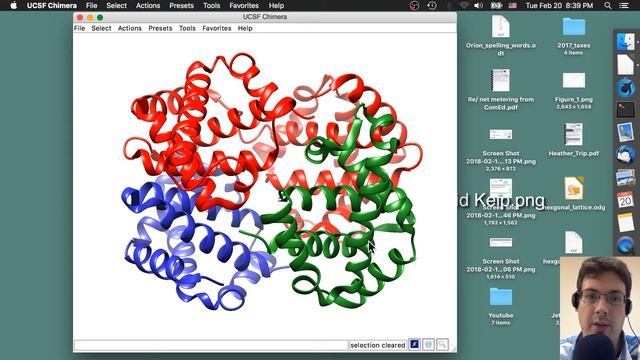Open the Help menu in Chimera window

pyautogui.click(x=245, y=28)
